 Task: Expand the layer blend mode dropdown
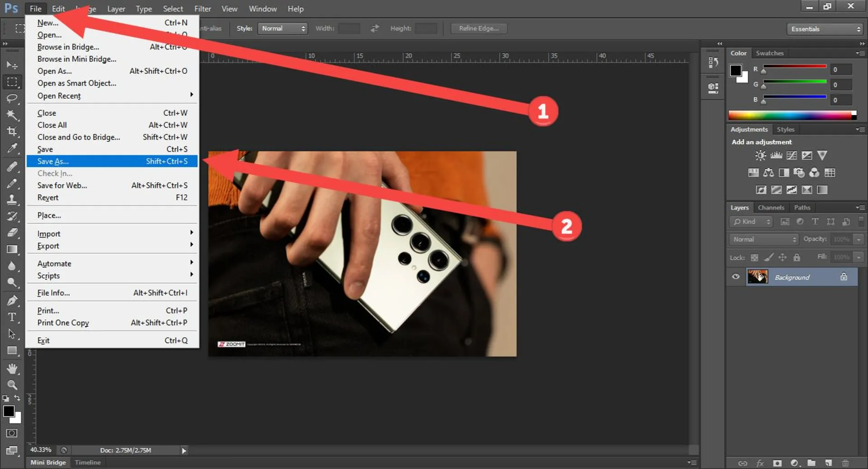coord(764,239)
